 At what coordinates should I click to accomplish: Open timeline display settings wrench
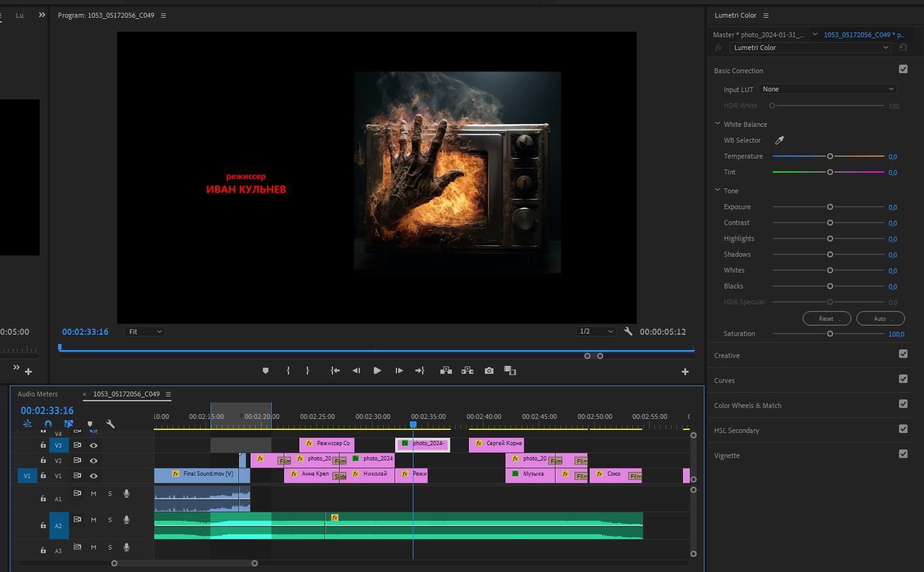tap(110, 424)
